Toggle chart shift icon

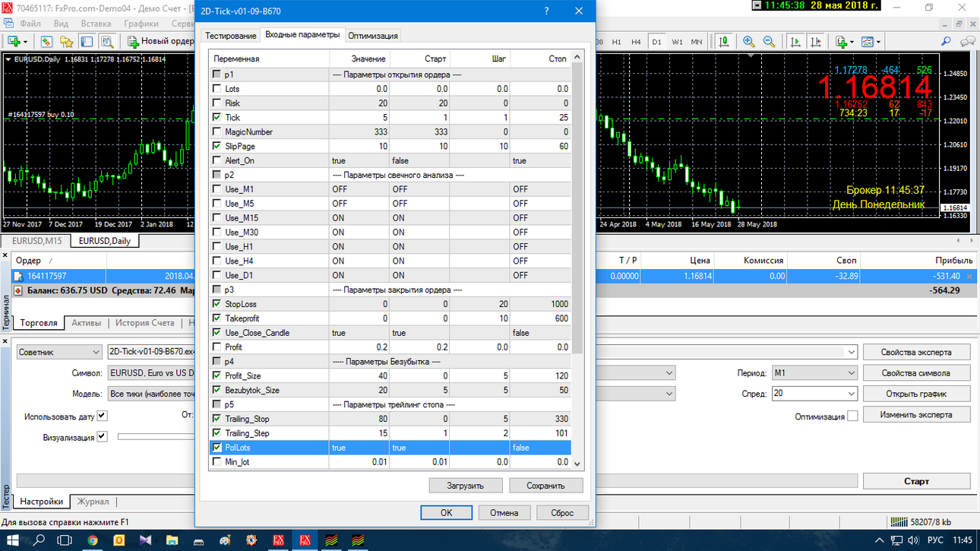(x=816, y=42)
